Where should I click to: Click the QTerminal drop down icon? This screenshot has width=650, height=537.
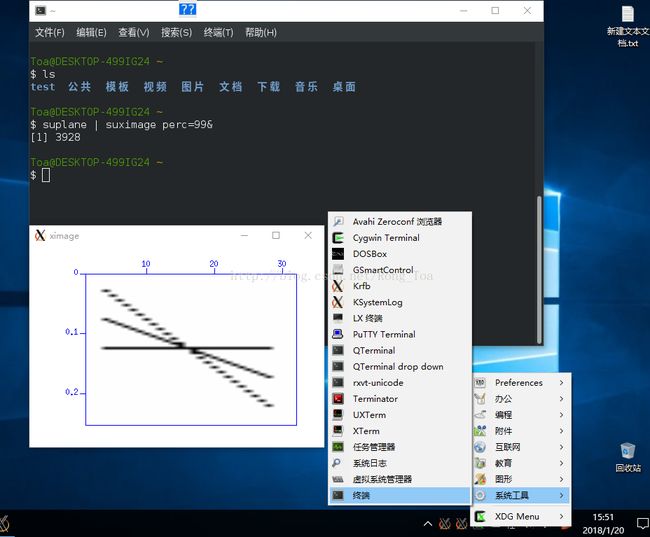pos(338,367)
